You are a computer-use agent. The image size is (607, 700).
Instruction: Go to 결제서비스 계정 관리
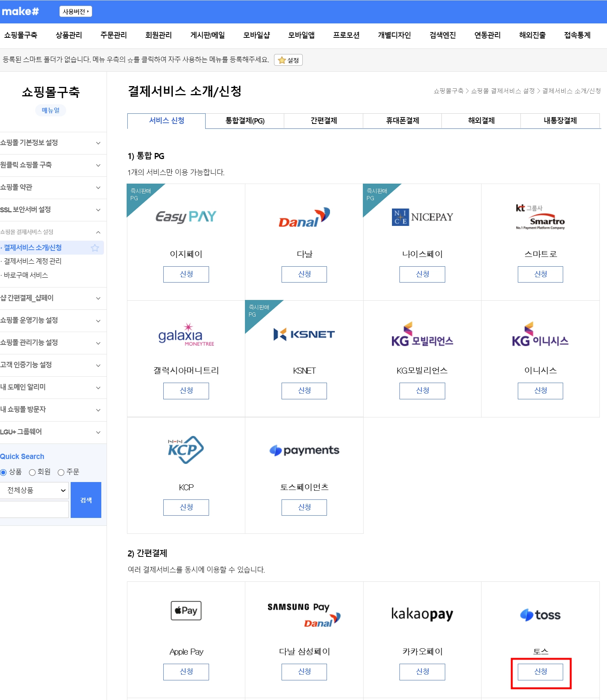[x=33, y=261]
